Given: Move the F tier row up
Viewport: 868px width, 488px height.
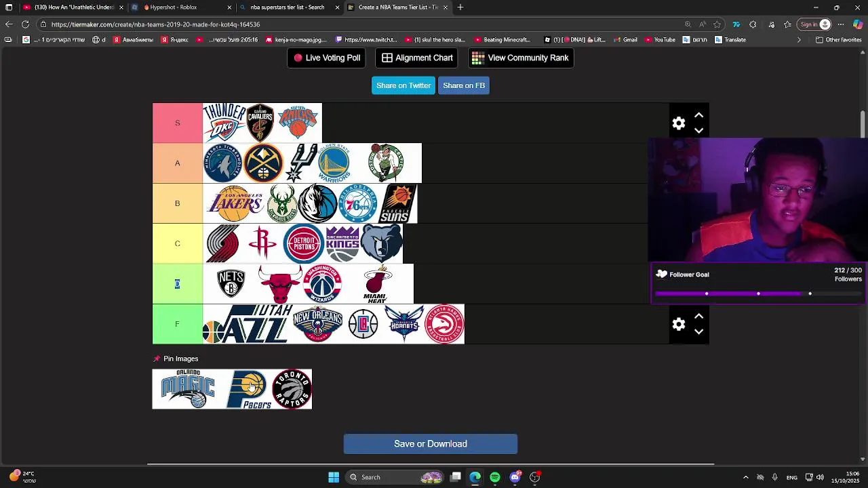Looking at the screenshot, I should pyautogui.click(x=699, y=317).
